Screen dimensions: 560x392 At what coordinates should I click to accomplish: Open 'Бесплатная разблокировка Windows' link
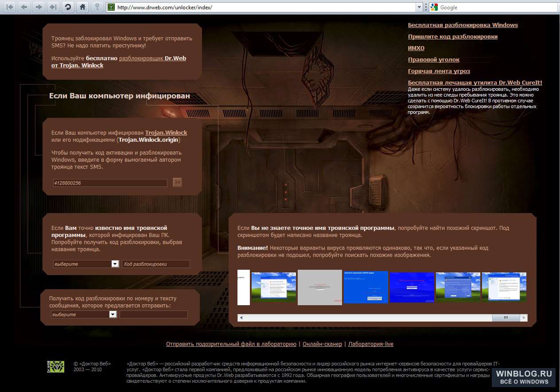pyautogui.click(x=463, y=25)
